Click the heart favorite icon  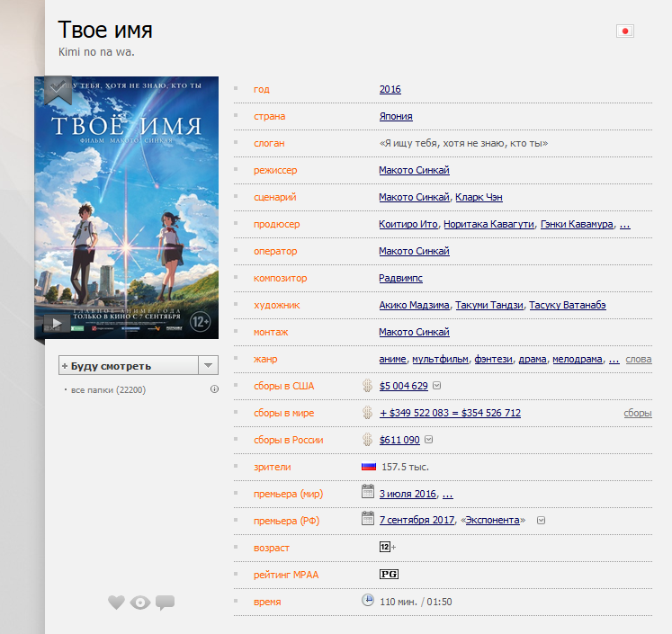(x=116, y=603)
